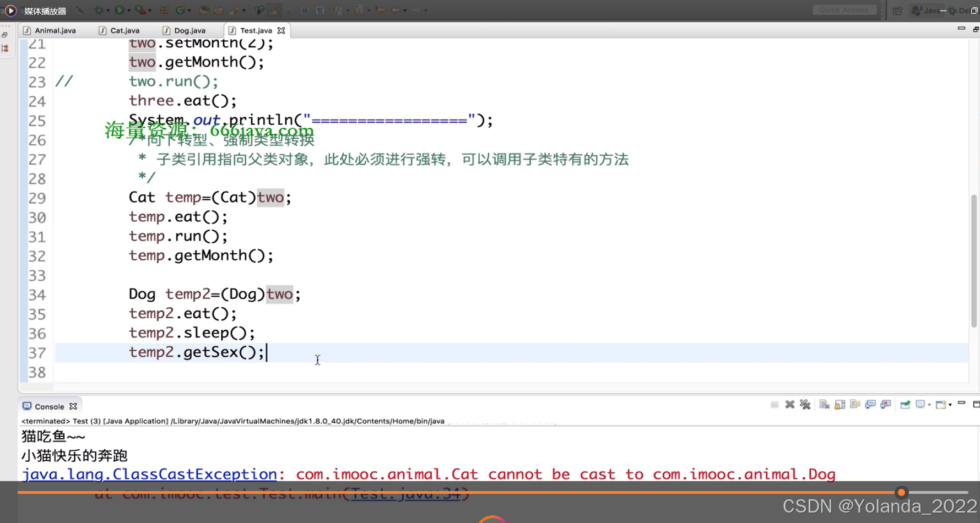Click the Open Task folder icon
Image resolution: width=980 pixels, height=523 pixels.
coord(219,10)
